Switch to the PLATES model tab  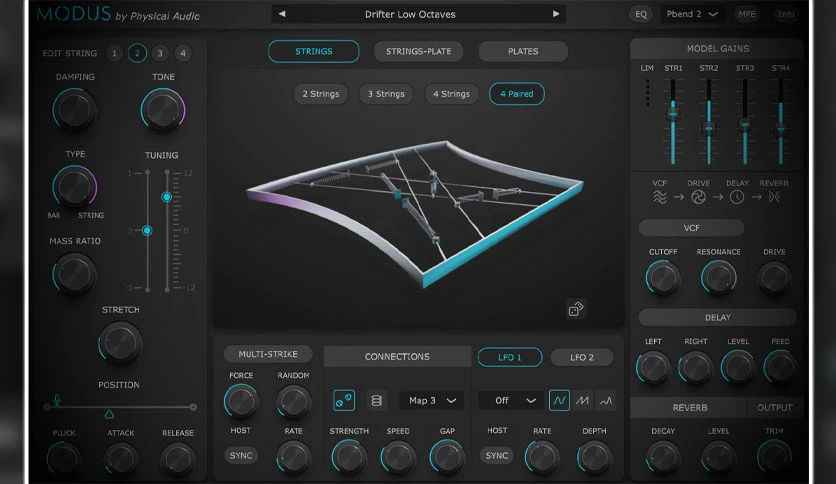tap(523, 51)
